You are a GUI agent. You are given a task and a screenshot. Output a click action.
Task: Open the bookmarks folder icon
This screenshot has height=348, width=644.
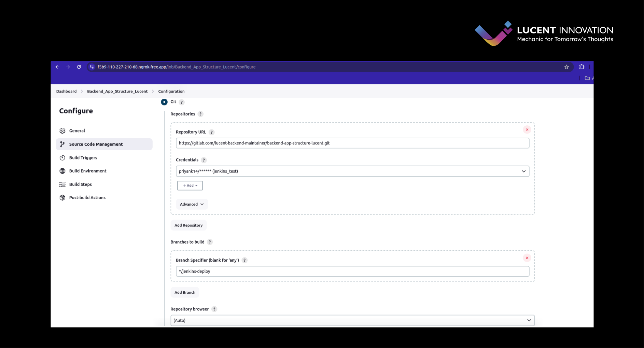tap(587, 78)
